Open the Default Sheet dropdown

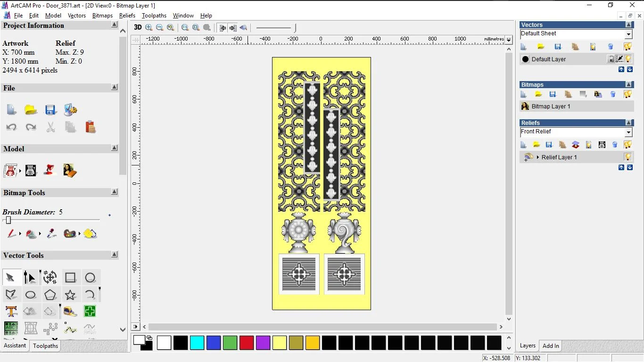tap(628, 34)
